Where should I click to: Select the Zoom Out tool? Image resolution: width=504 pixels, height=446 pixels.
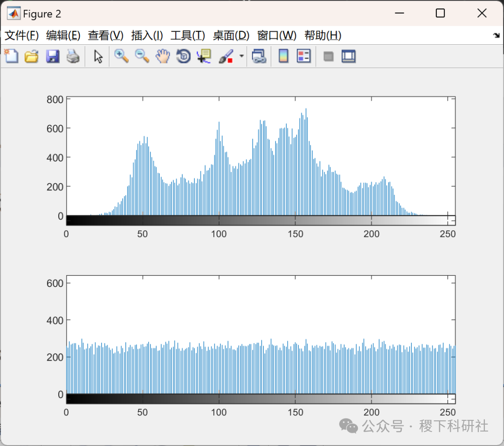pyautogui.click(x=141, y=56)
